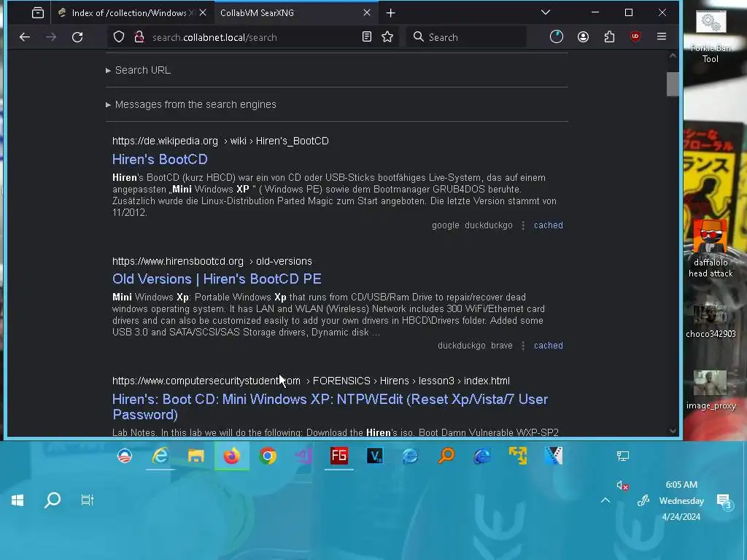Click the hirensbootcd.org old-versions URL
Image resolution: width=747 pixels, height=560 pixels.
pyautogui.click(x=212, y=262)
